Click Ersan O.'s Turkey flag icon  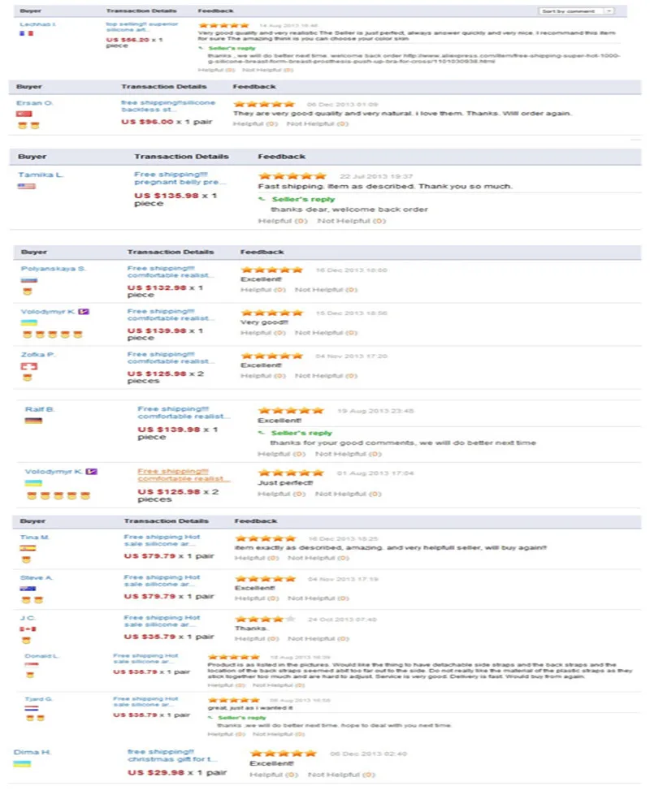point(24,114)
